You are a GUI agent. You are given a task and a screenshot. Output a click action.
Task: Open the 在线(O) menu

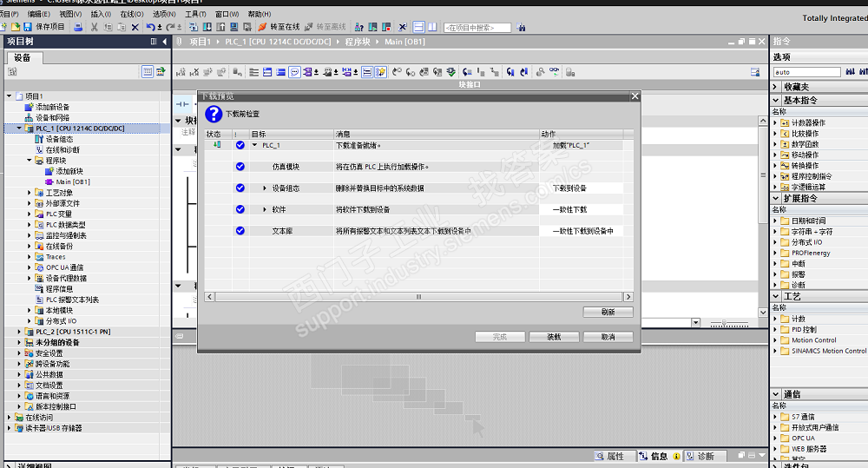click(132, 14)
